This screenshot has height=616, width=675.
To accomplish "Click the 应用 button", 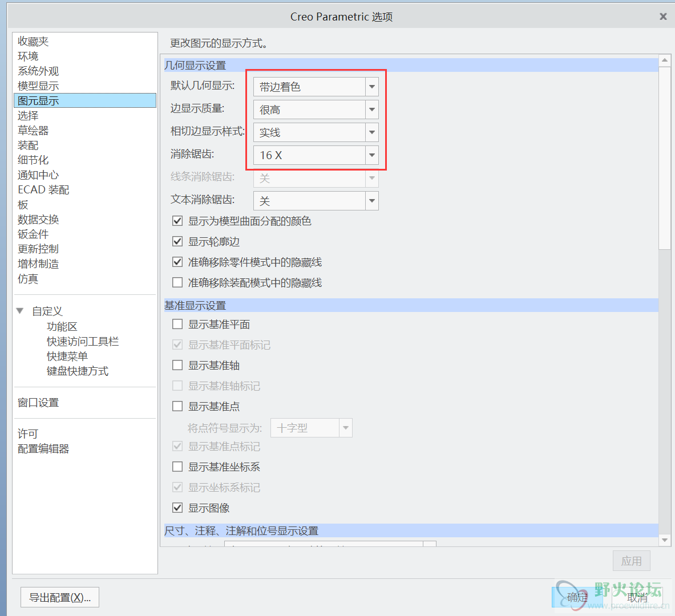I will click(x=631, y=561).
